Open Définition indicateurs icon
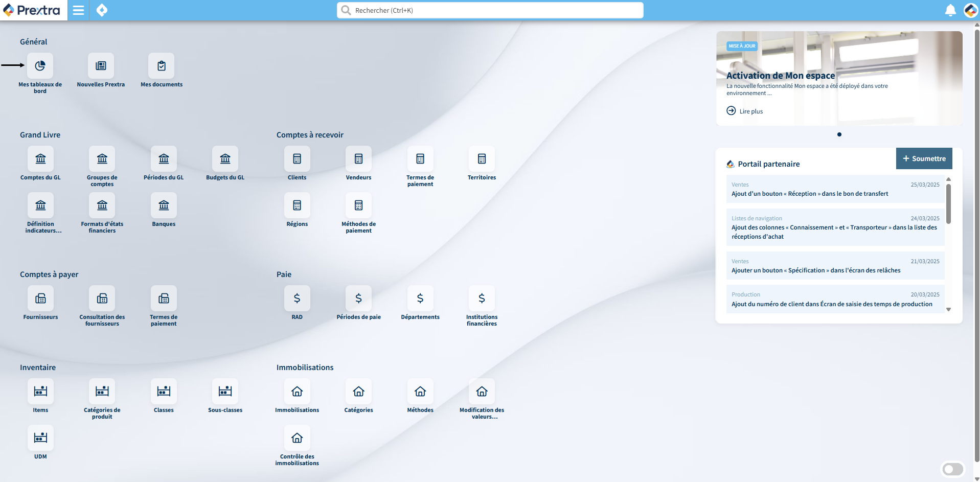Viewport: 980px width, 482px height. pos(40,205)
